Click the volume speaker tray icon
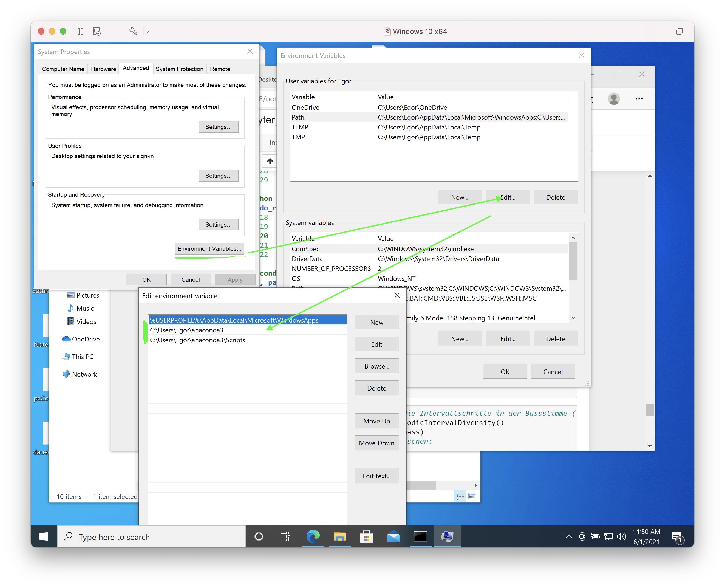The width and height of the screenshot is (725, 588). [x=621, y=536]
